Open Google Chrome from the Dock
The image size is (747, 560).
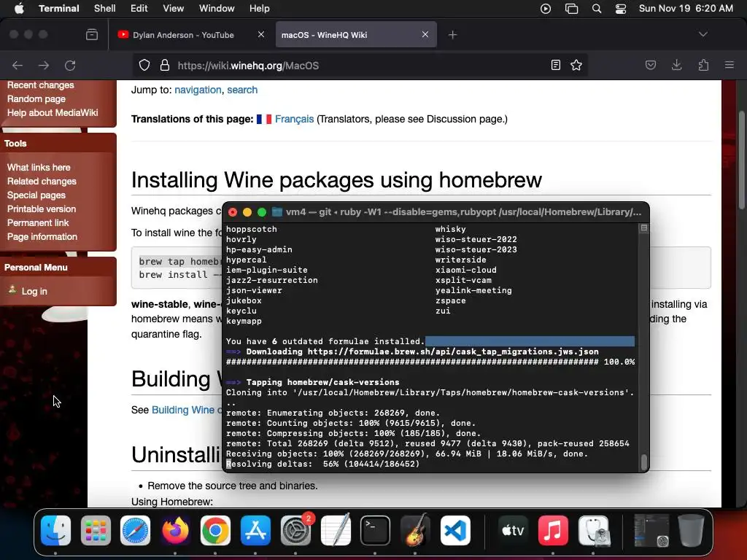(x=215, y=530)
